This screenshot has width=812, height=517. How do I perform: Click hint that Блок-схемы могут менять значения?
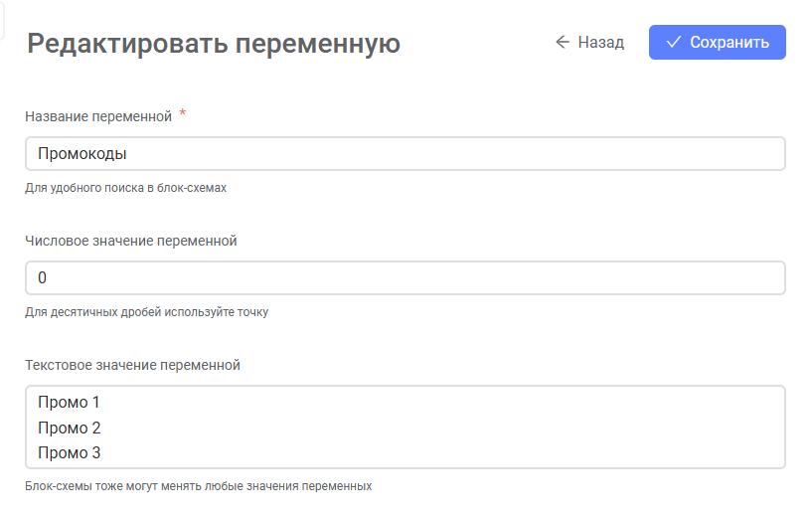pyautogui.click(x=199, y=486)
